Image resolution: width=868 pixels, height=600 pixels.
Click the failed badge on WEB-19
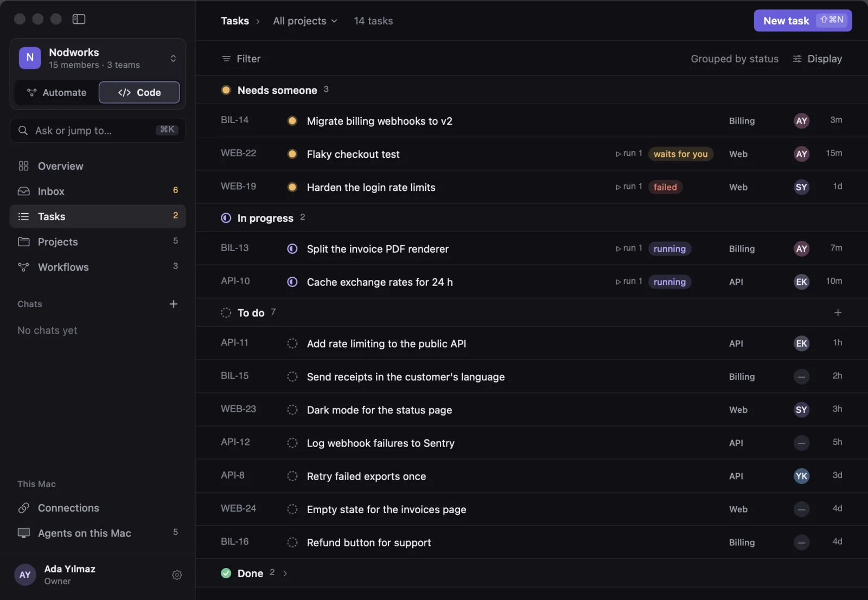pos(665,187)
